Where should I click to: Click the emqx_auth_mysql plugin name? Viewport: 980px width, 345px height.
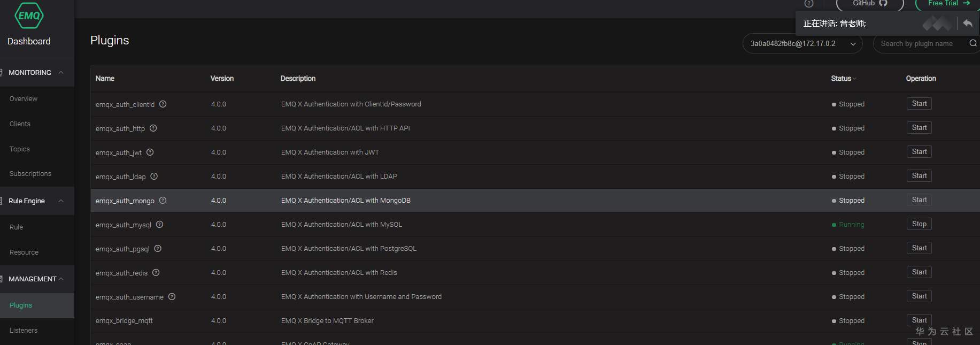point(124,225)
